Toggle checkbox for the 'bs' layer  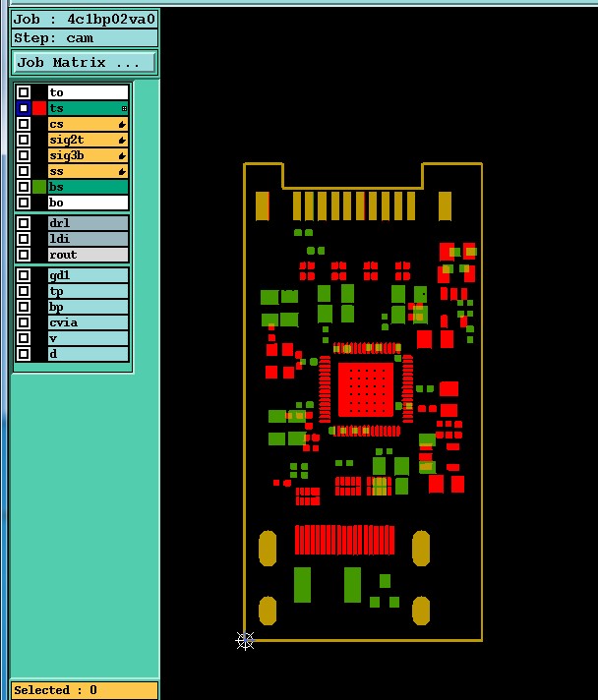coord(24,187)
